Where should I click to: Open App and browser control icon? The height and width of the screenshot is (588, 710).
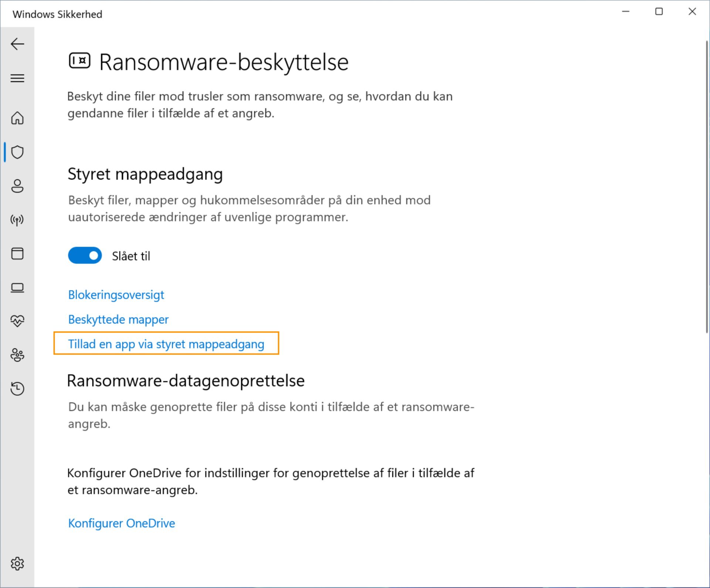[x=17, y=254]
